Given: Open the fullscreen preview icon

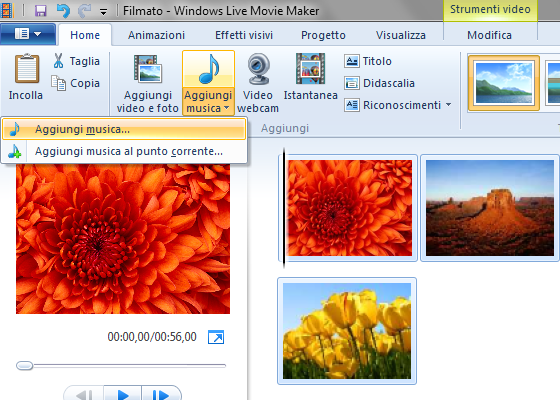Looking at the screenshot, I should 216,337.
